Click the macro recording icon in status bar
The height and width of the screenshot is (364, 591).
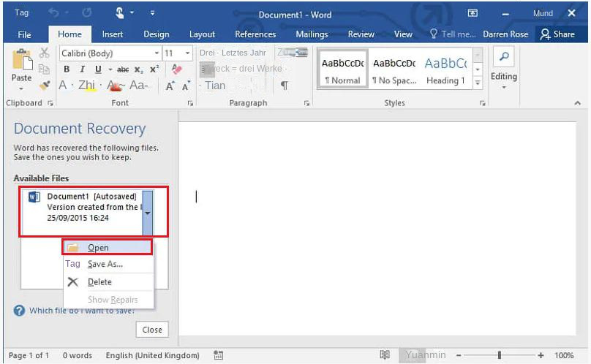(219, 355)
